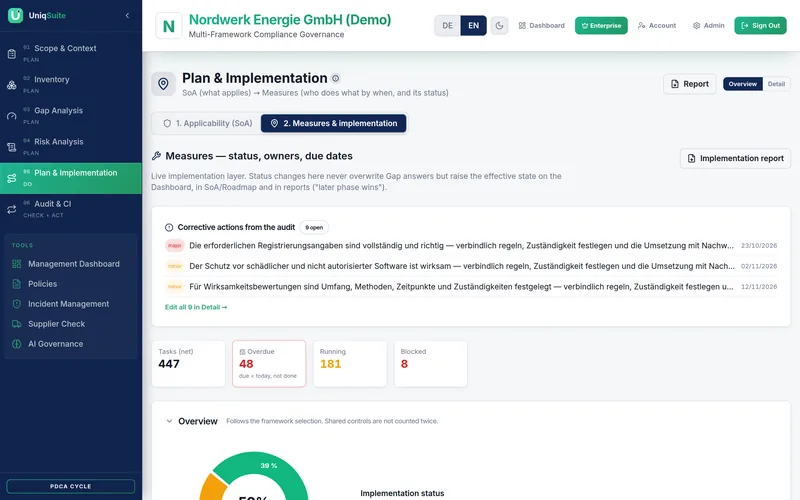Image resolution: width=800 pixels, height=500 pixels.
Task: Open the 1. Applicability (SoA) tab
Action: [208, 123]
